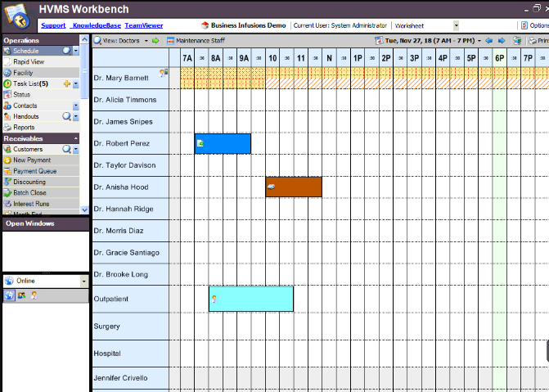The image size is (549, 392).
Task: Collapse the Receivables section header
Action: [x=84, y=138]
